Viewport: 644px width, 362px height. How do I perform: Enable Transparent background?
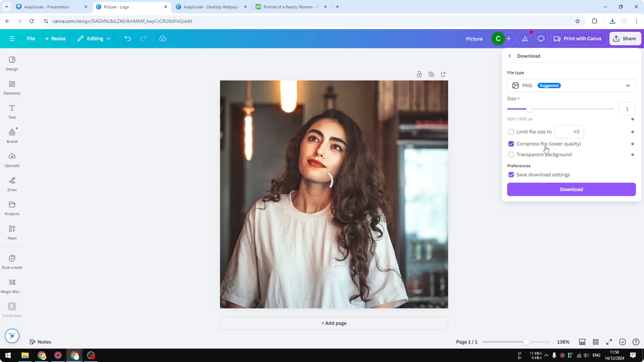511,154
